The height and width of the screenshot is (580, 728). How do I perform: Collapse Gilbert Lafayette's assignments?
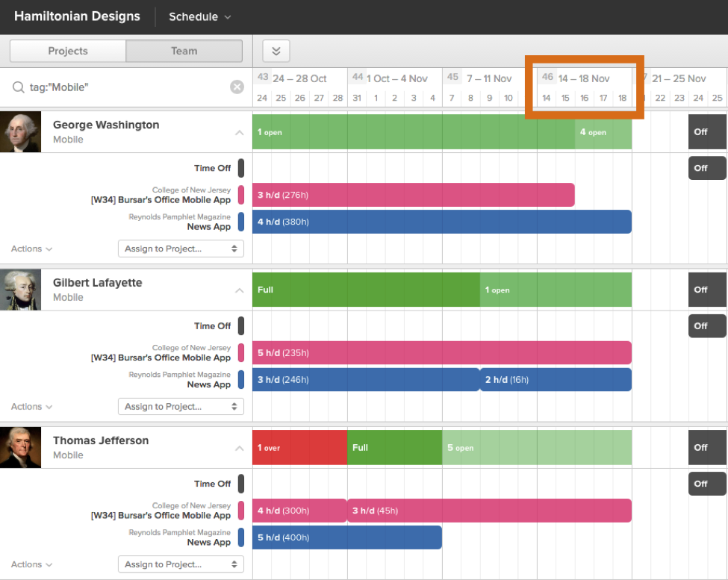click(x=239, y=290)
